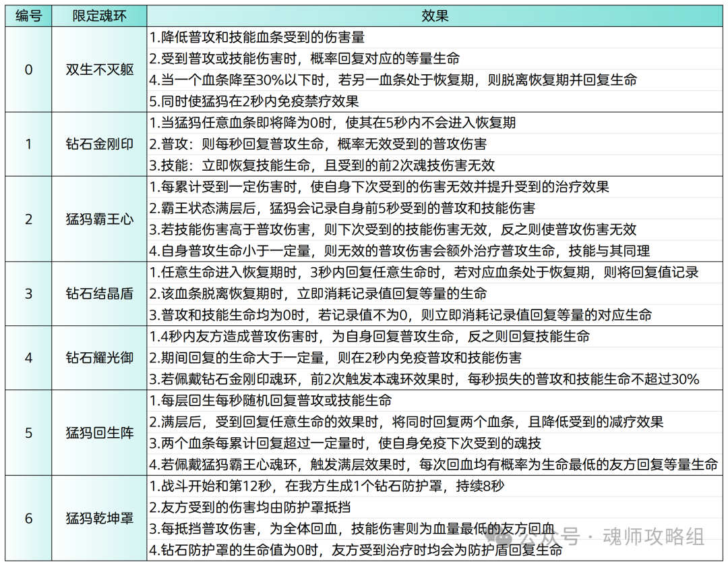Viewport: 728px width, 566px height.
Task: Click row starting 若佩戴钻石金刚印魂环
Action: pyautogui.click(x=435, y=379)
